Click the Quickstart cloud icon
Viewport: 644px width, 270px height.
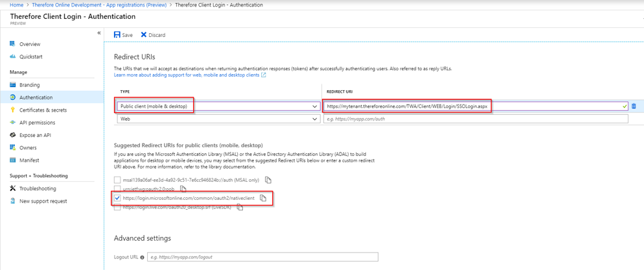click(12, 56)
